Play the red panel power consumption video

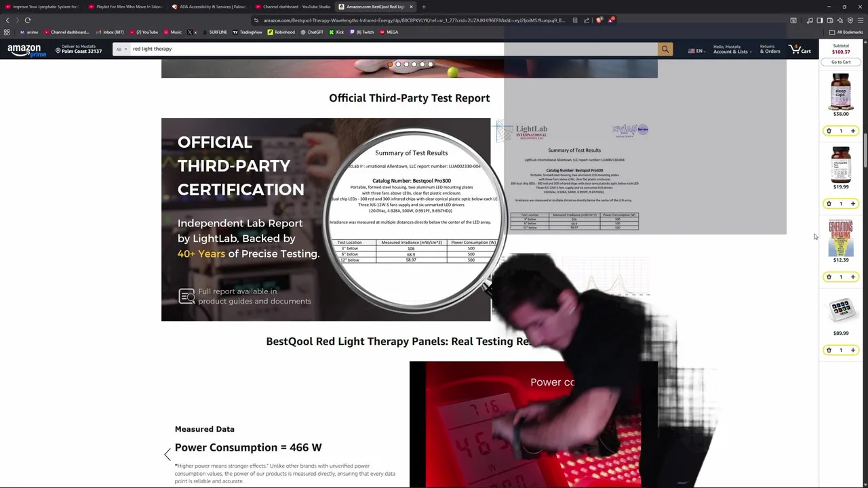coord(533,424)
